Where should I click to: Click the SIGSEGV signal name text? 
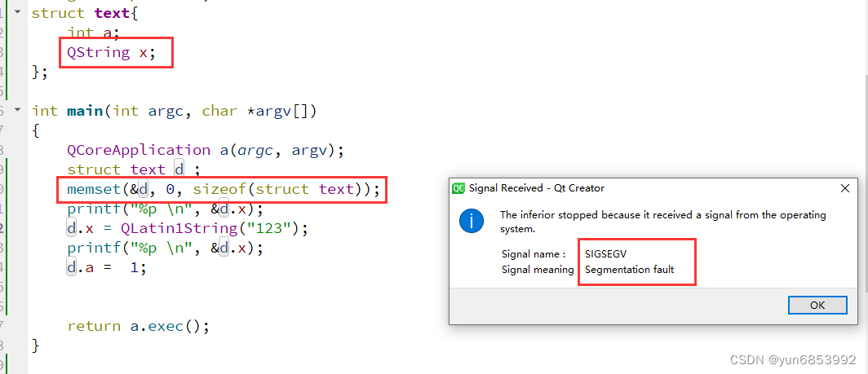(x=606, y=254)
